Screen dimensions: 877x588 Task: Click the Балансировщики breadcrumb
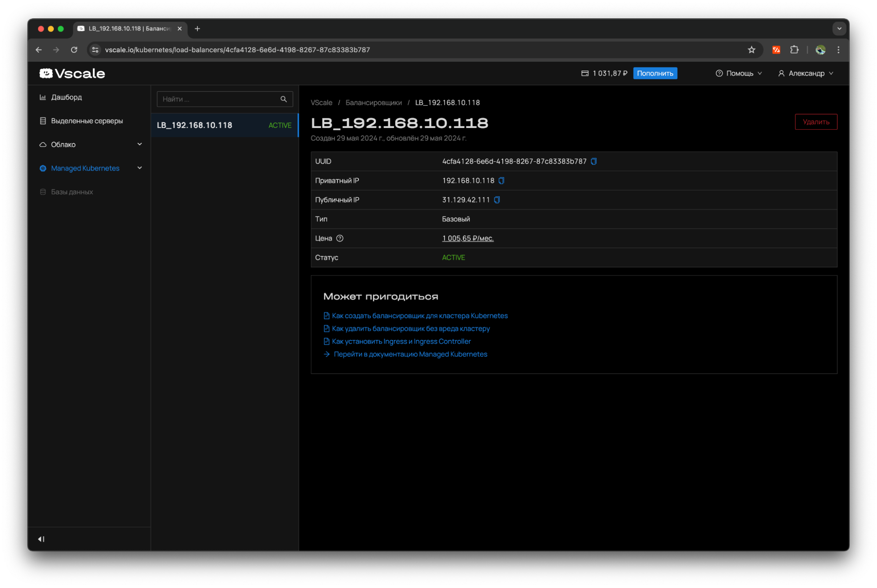(x=373, y=103)
